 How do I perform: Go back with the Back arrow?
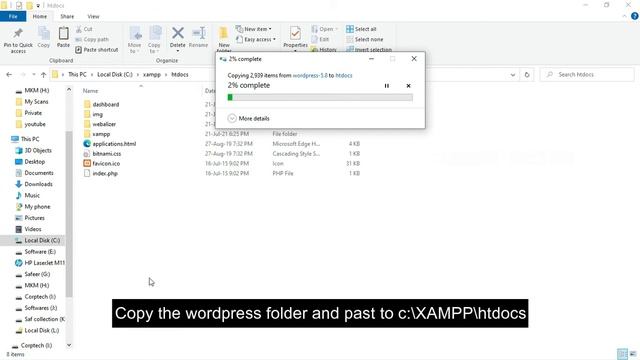point(9,75)
